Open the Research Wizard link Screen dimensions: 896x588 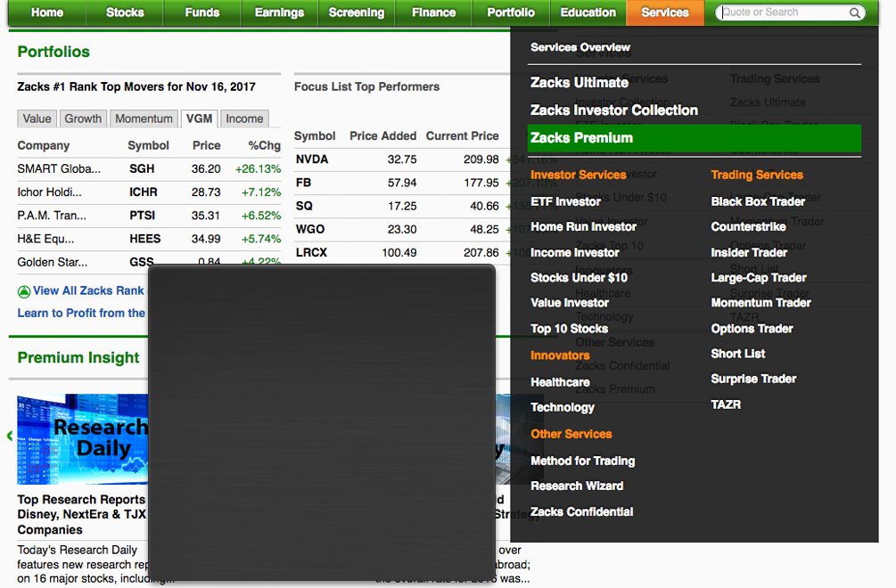pos(577,486)
